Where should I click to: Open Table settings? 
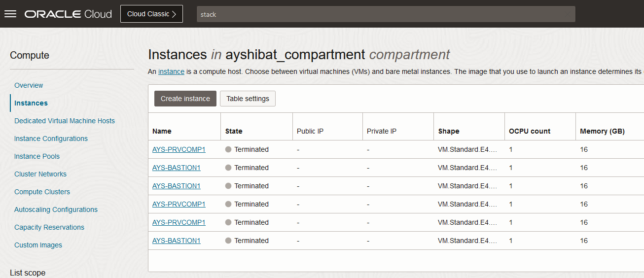(x=248, y=99)
